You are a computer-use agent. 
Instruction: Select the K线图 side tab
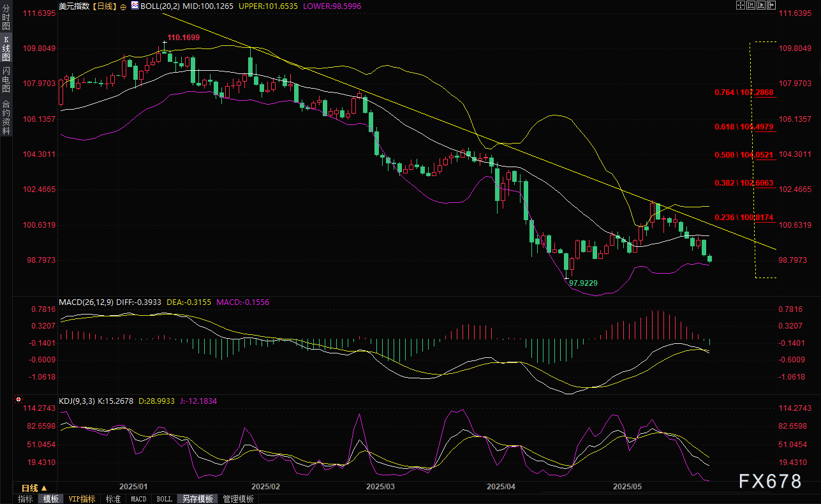(6, 48)
